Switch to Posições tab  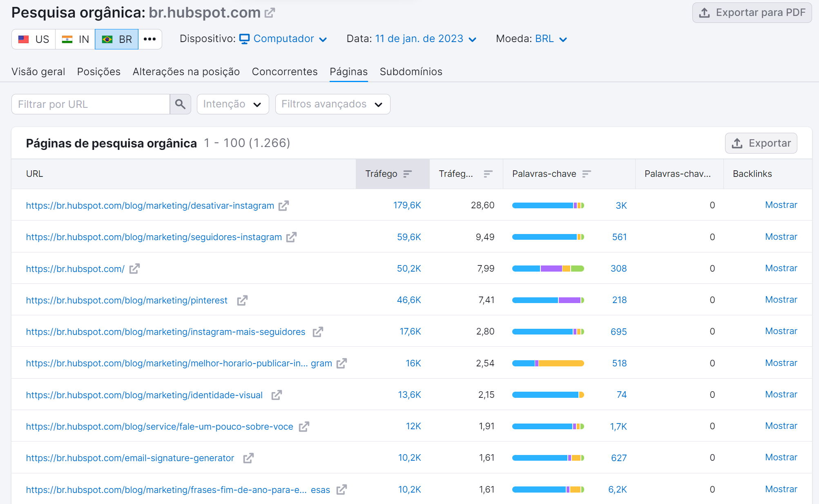click(99, 71)
